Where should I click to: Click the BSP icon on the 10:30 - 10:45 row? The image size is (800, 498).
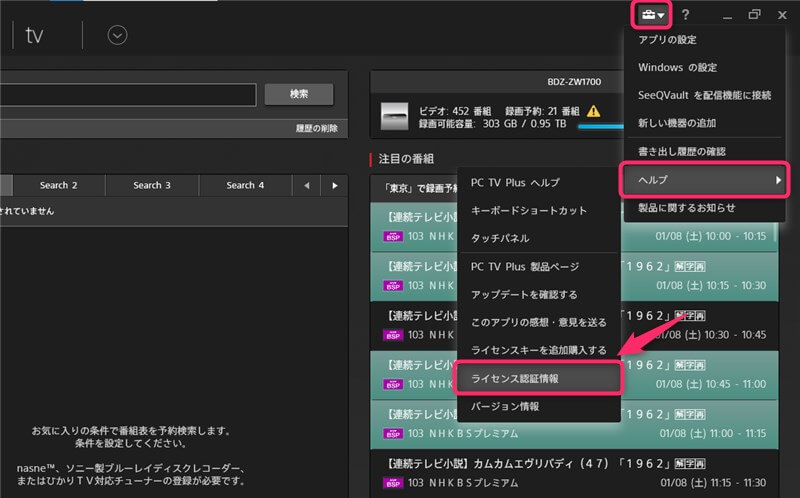[x=393, y=335]
